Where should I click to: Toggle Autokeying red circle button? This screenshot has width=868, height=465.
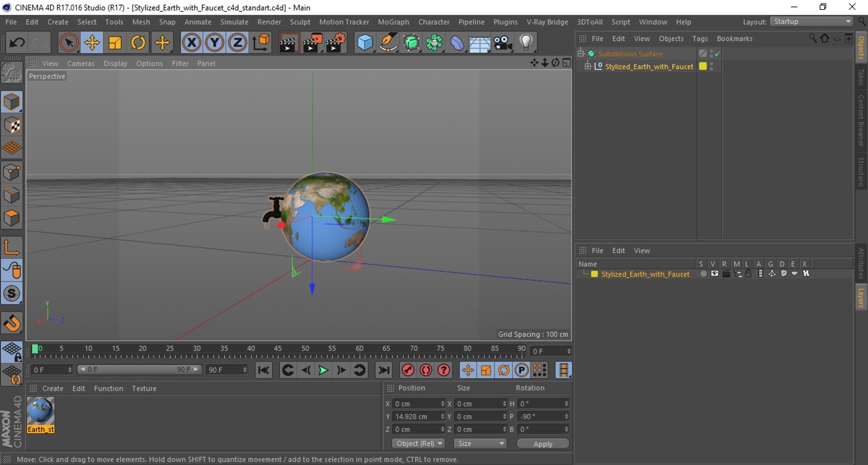426,370
